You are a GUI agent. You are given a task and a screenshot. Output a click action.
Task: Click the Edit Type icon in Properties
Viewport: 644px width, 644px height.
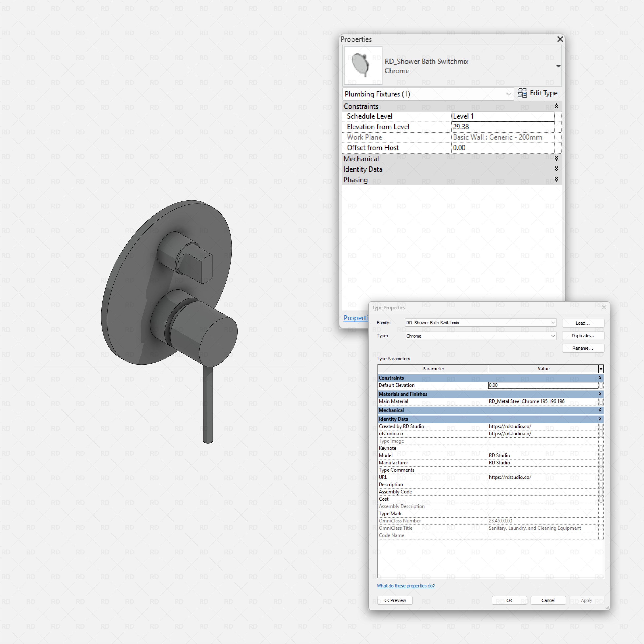(x=522, y=93)
